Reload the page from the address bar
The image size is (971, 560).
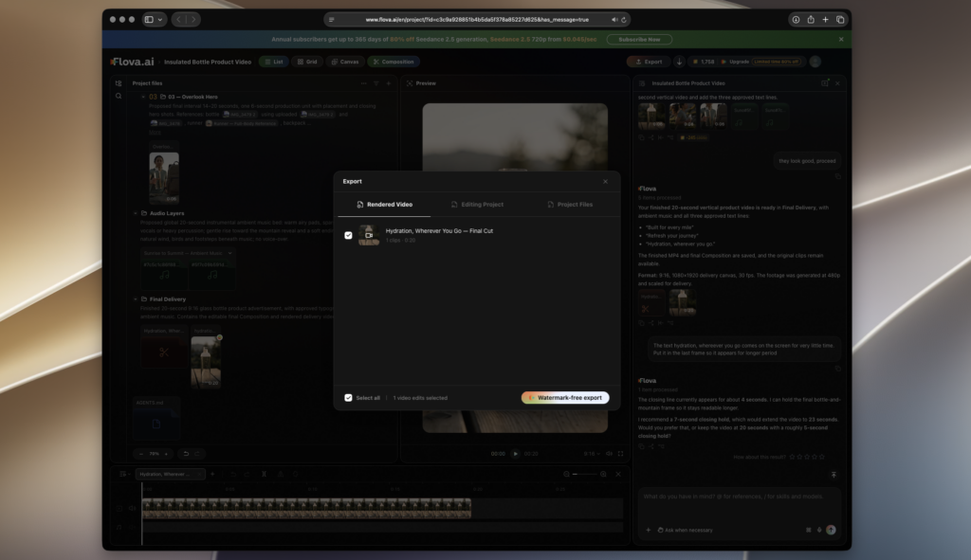click(624, 20)
